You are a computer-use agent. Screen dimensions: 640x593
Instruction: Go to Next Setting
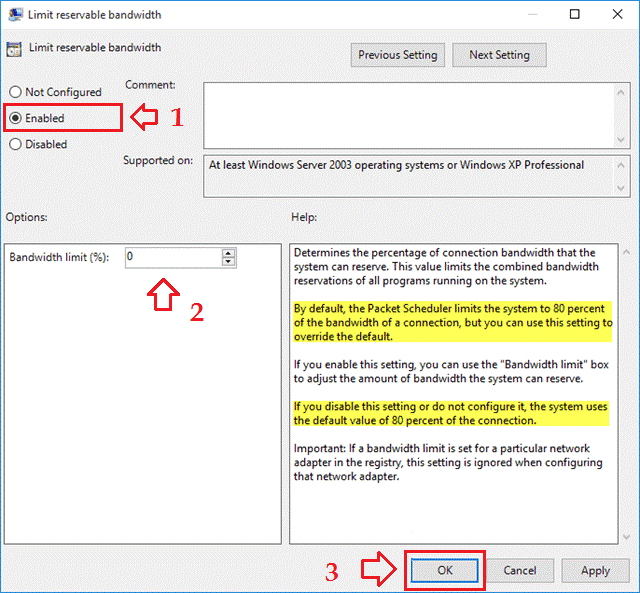499,55
